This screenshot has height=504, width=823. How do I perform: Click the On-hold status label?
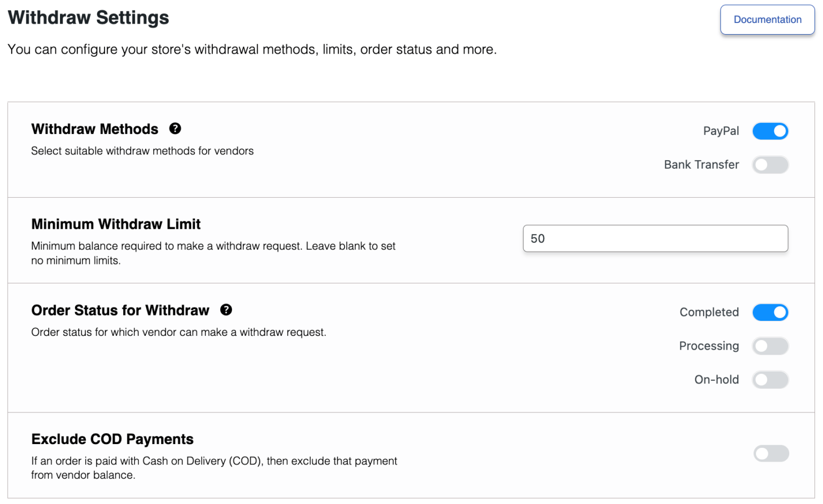716,380
